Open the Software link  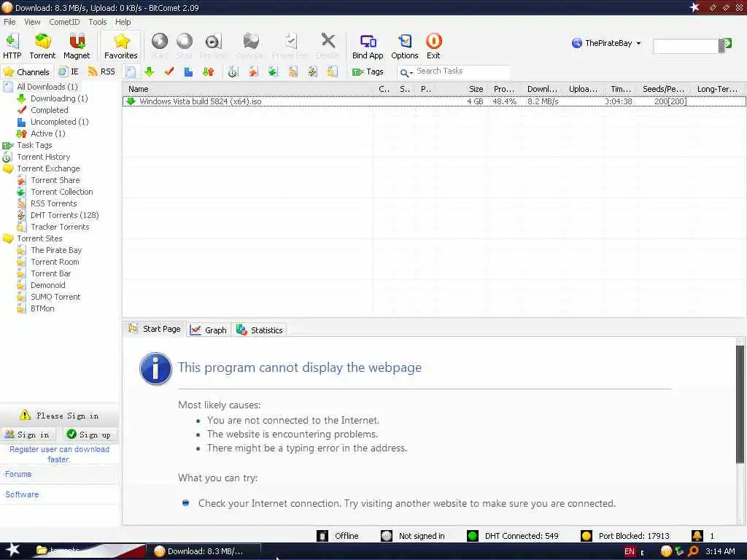point(22,494)
